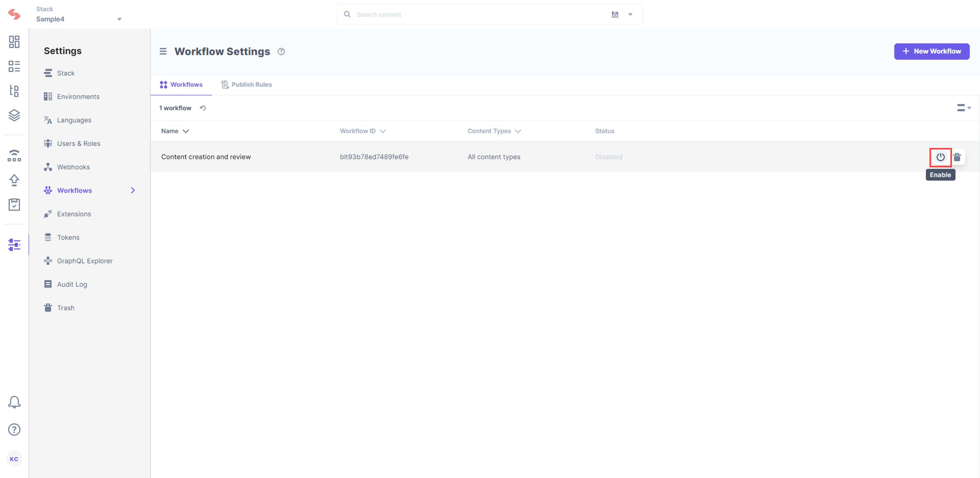Viewport: 980px width, 478px height.
Task: Open the Content Models icon
Action: coord(14,91)
